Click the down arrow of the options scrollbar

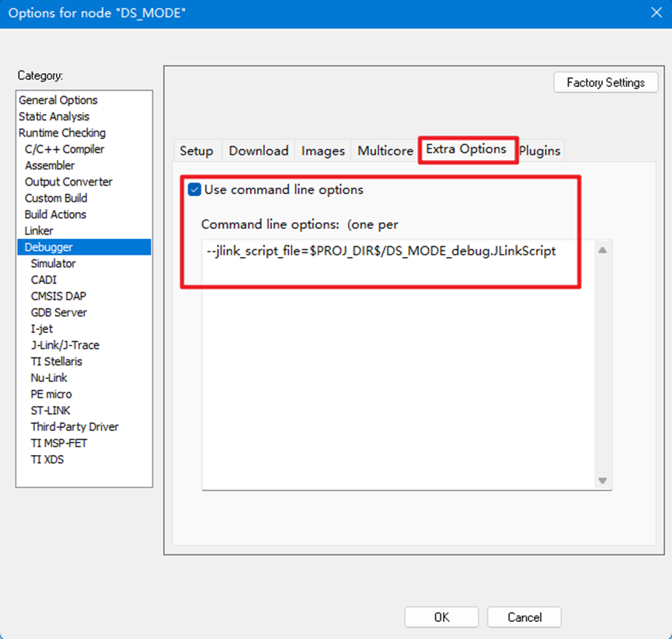tap(602, 481)
